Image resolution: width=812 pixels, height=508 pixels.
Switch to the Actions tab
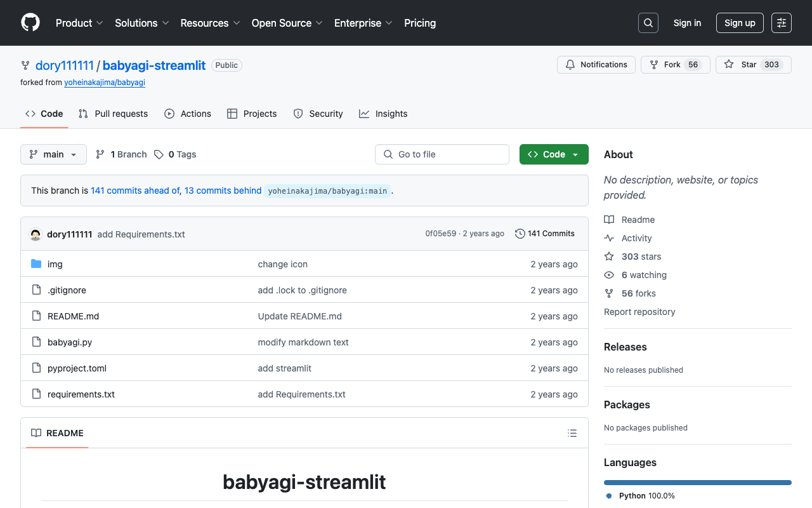(188, 114)
